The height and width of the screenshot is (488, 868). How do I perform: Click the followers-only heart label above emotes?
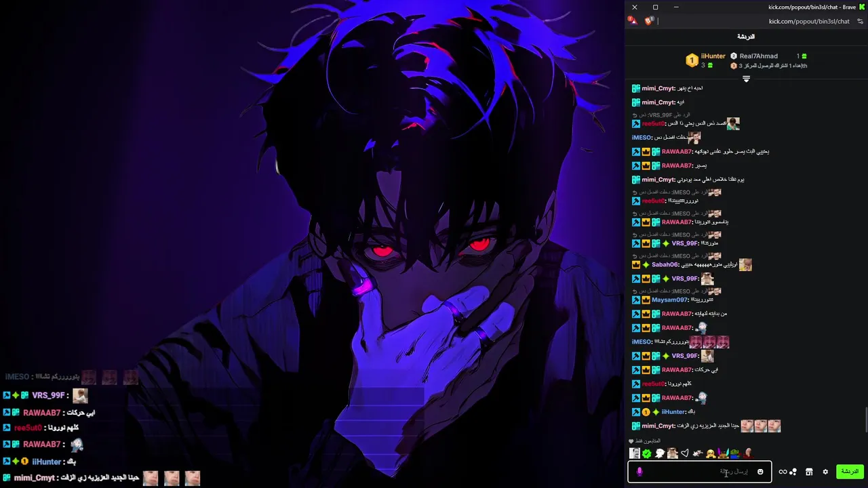(644, 441)
